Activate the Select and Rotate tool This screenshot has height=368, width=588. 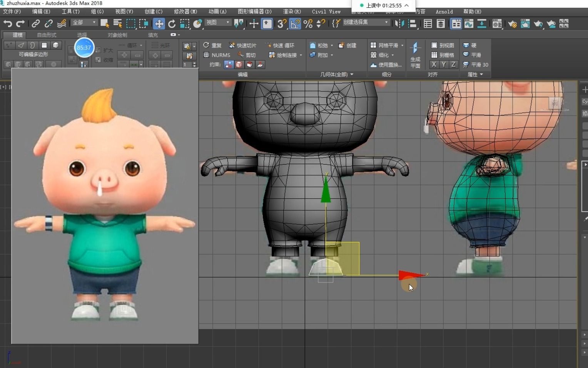point(172,24)
